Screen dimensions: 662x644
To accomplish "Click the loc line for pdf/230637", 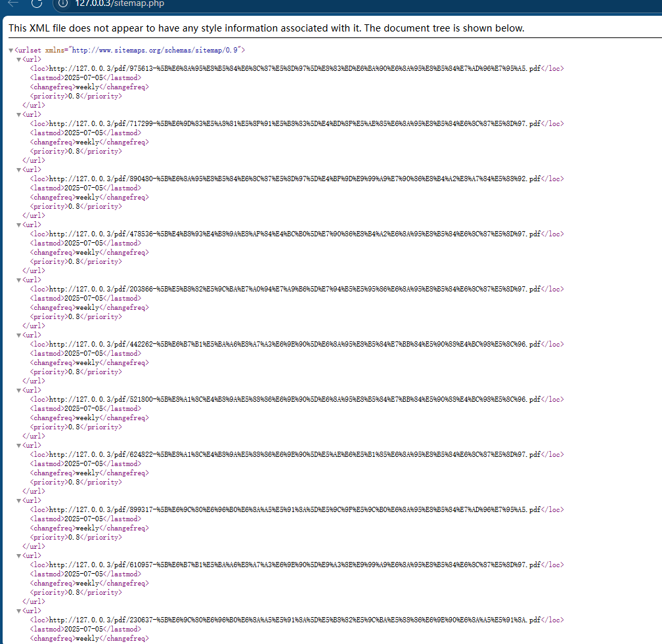I will click(x=297, y=620).
